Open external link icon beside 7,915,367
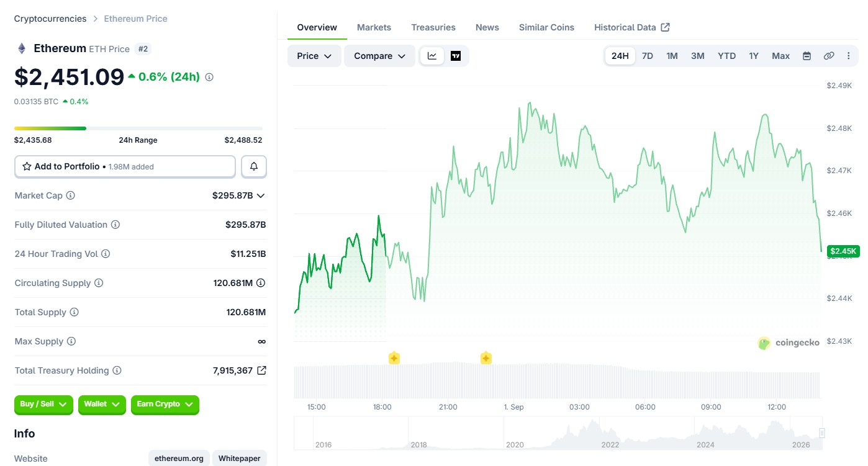This screenshot has width=868, height=466. pos(262,370)
